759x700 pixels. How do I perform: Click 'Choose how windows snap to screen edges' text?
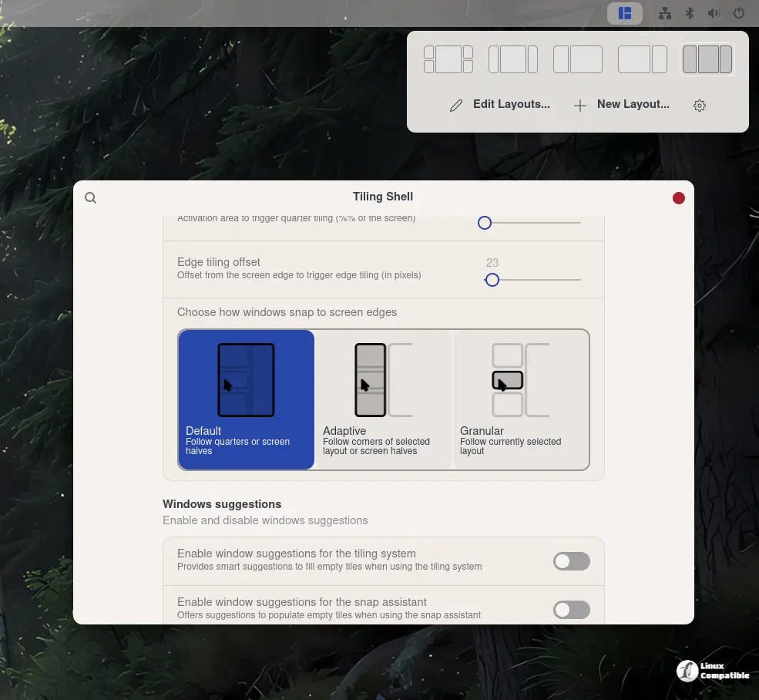(287, 312)
